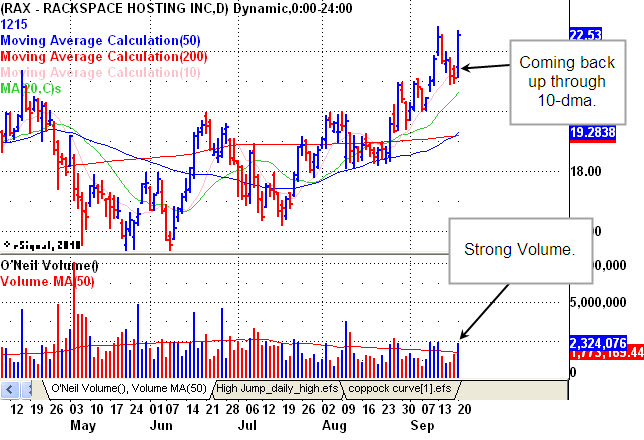Click the blue 1215 value under the title
Image resolution: width=644 pixels, height=440 pixels.
pyautogui.click(x=14, y=24)
